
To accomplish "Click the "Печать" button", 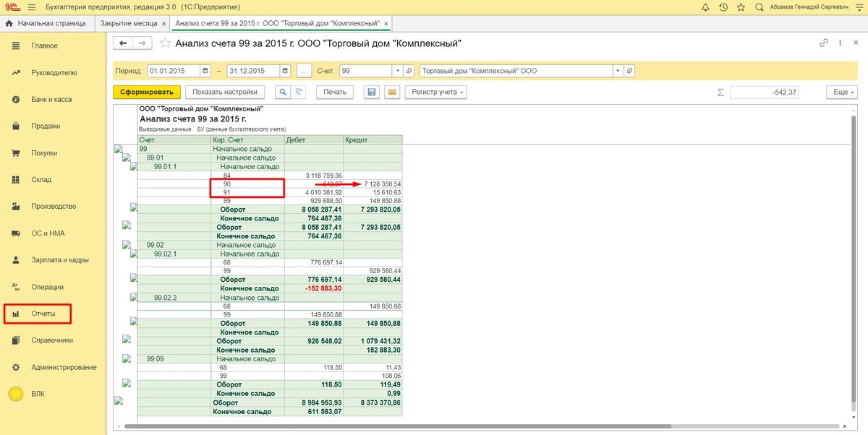I will tap(334, 92).
